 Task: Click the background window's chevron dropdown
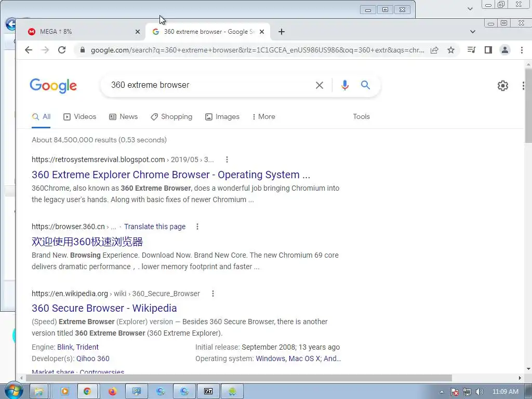pyautogui.click(x=470, y=8)
